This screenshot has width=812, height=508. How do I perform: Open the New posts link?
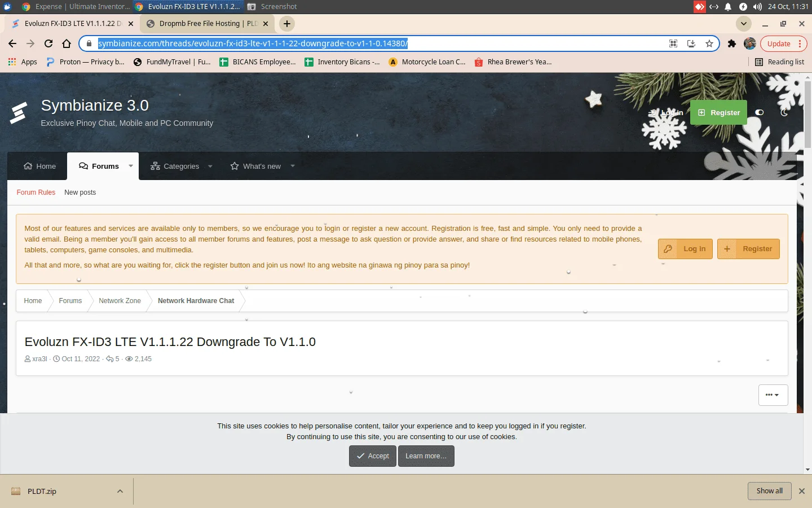pyautogui.click(x=80, y=192)
